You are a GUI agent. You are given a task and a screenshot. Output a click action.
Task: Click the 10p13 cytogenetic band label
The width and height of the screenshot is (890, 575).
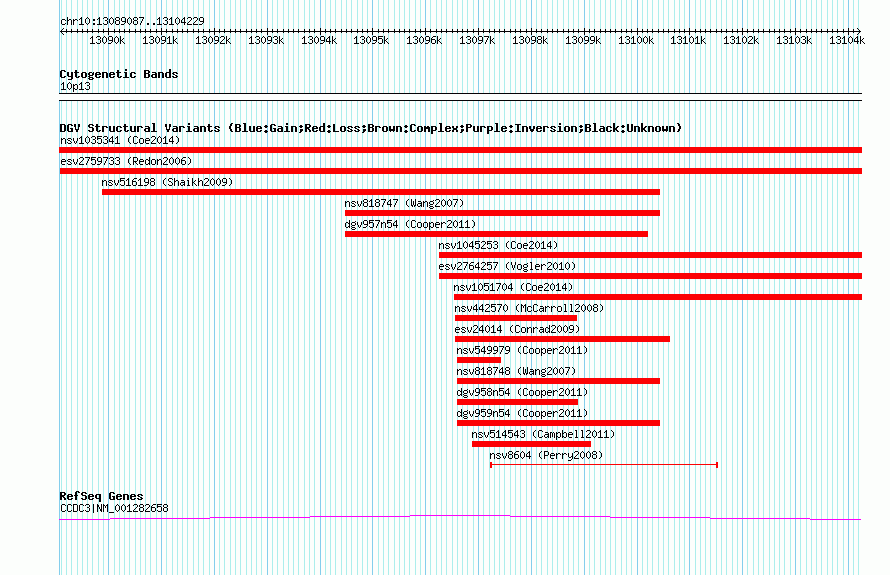point(75,86)
